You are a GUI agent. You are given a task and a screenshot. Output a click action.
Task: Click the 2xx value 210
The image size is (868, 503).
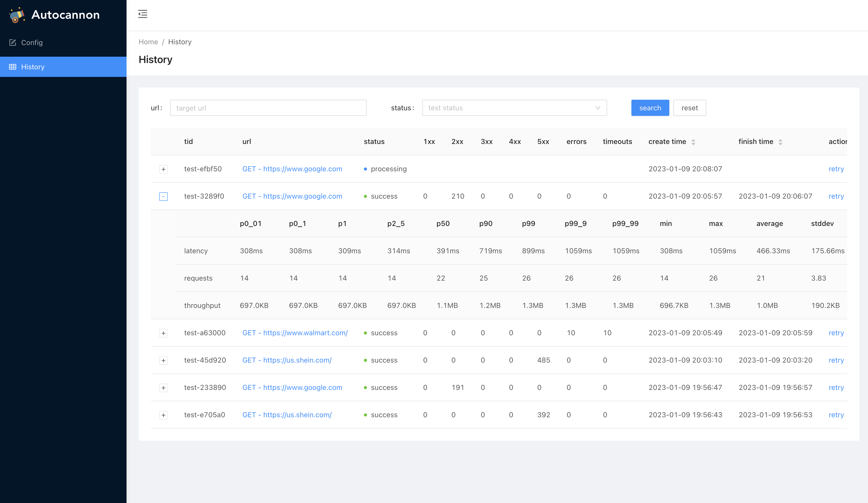458,196
